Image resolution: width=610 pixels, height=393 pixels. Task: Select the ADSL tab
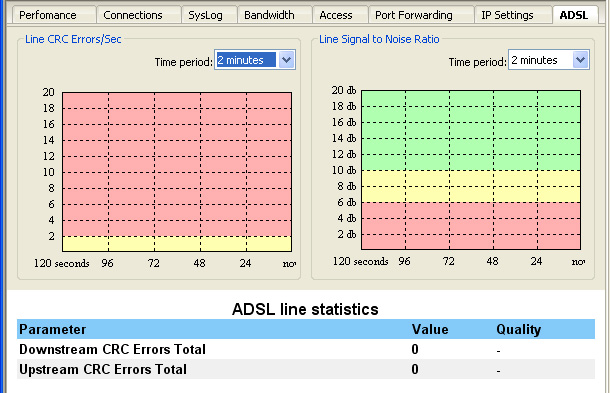click(x=575, y=15)
